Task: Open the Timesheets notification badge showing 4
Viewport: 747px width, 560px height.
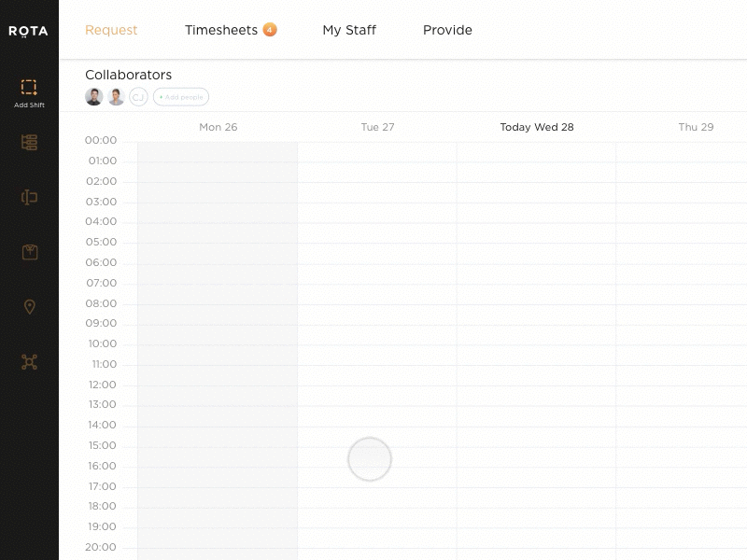Action: coord(270,29)
